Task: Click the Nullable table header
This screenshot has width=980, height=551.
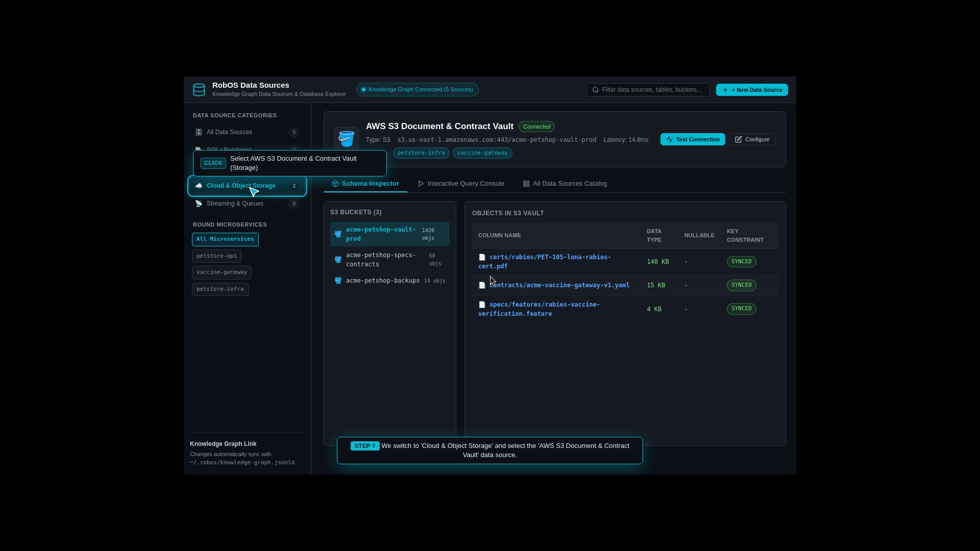Action: point(699,236)
